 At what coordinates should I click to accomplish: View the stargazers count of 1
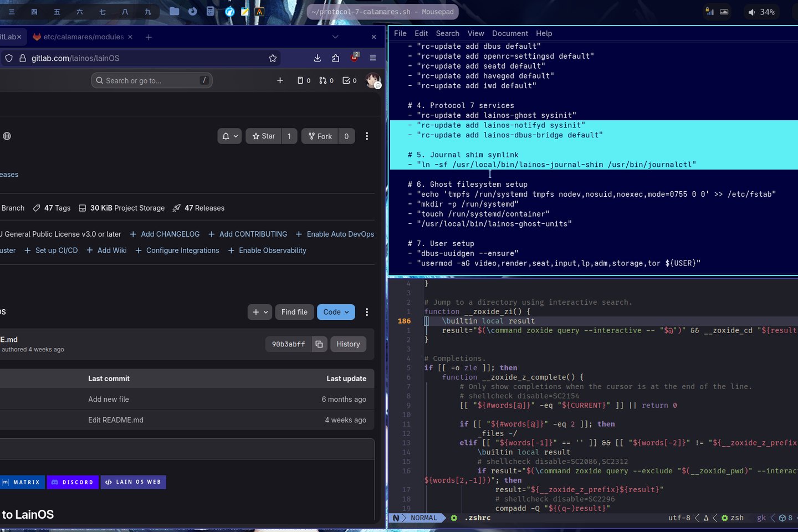289,136
